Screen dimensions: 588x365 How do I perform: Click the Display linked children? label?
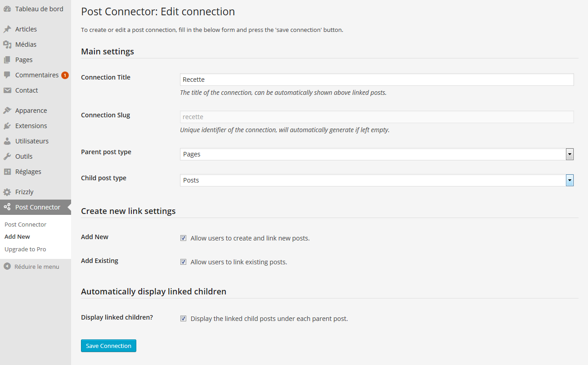(x=117, y=317)
